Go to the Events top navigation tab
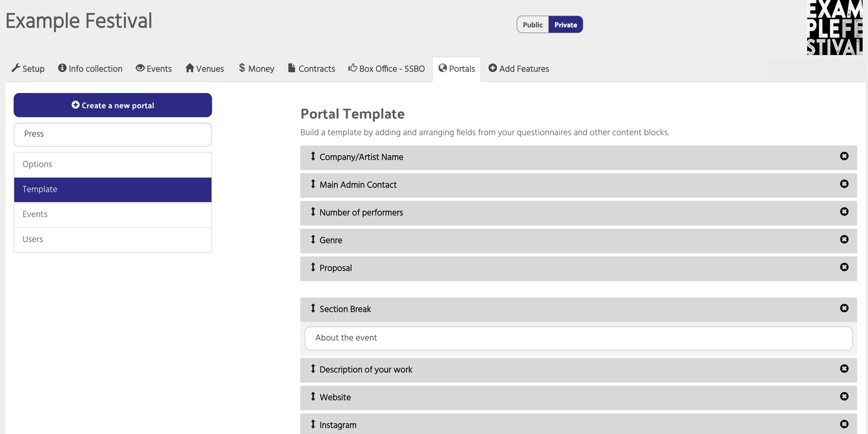The image size is (868, 434). tap(154, 69)
